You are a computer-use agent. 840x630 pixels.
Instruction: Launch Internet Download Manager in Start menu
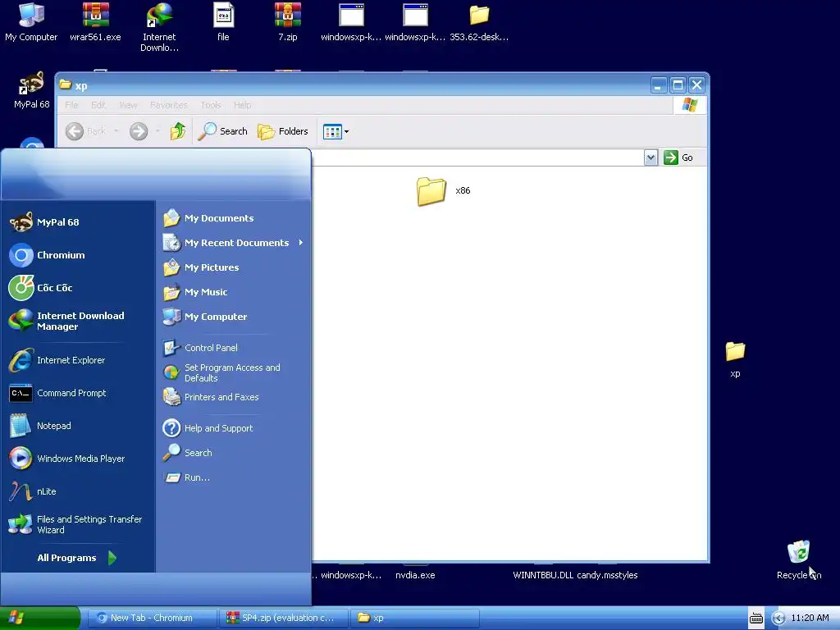(x=78, y=321)
